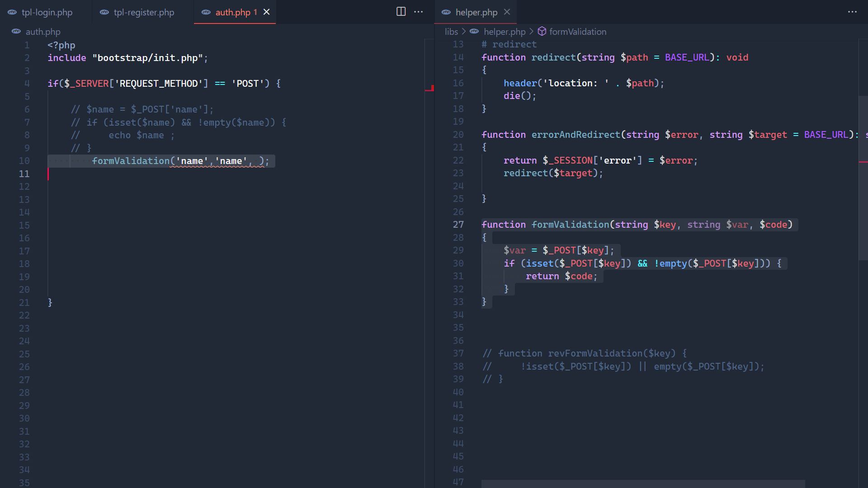Viewport: 868px width, 488px height.
Task: Click redirect($target); call on line 23
Action: (553, 173)
